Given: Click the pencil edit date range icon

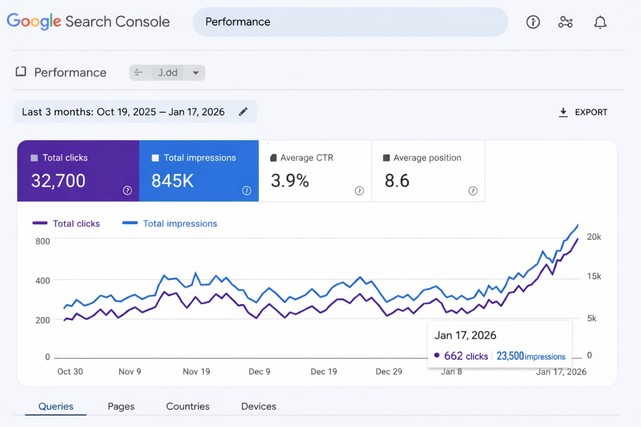Looking at the screenshot, I should (243, 112).
